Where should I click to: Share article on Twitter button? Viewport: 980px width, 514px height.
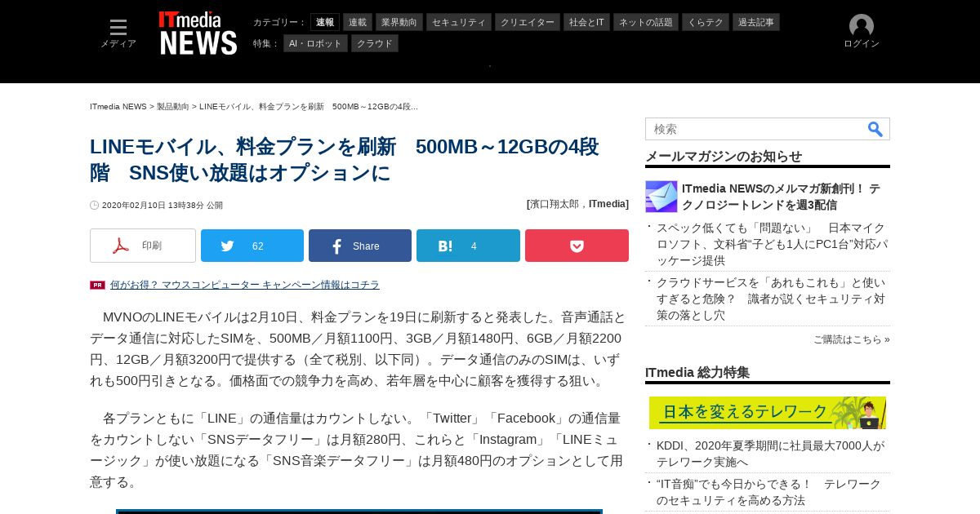click(x=252, y=246)
